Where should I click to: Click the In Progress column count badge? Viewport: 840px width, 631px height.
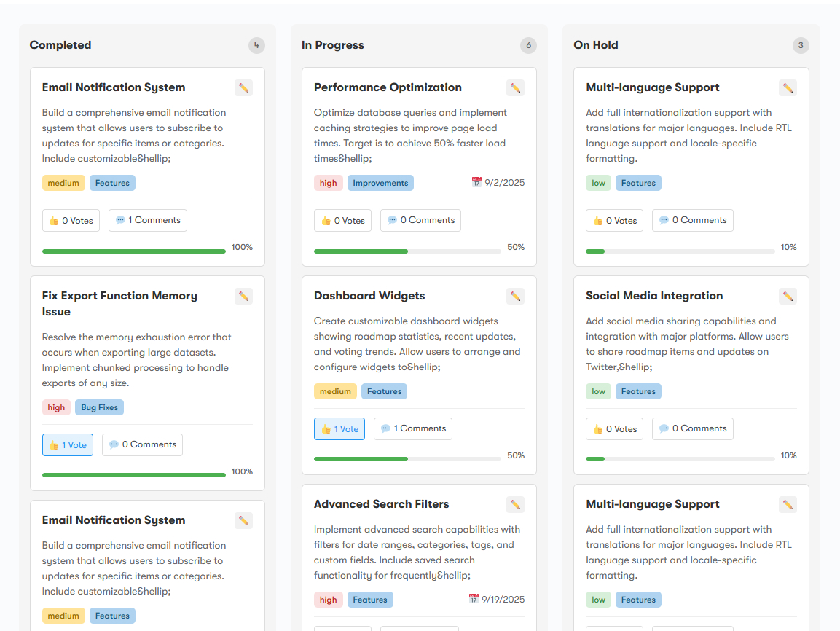528,45
